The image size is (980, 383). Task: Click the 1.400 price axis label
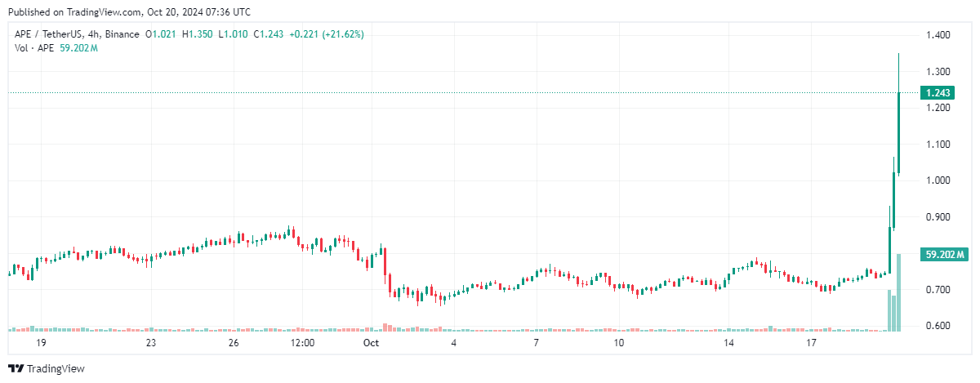pos(938,35)
